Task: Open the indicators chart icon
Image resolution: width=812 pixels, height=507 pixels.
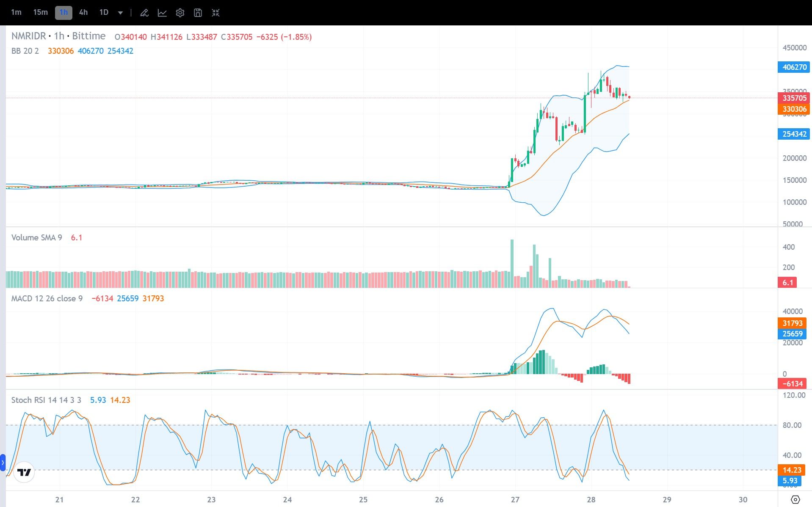Action: [x=162, y=13]
